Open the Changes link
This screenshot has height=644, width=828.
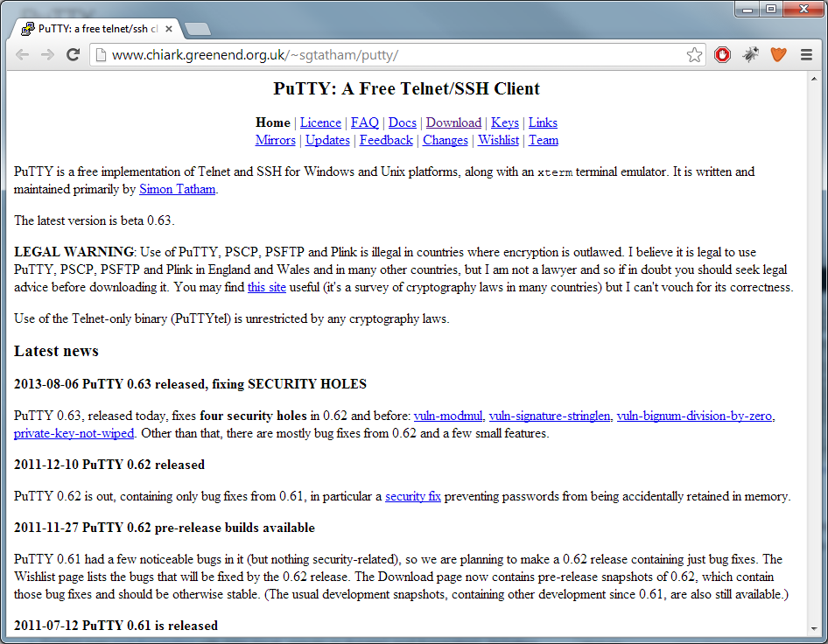click(x=446, y=140)
